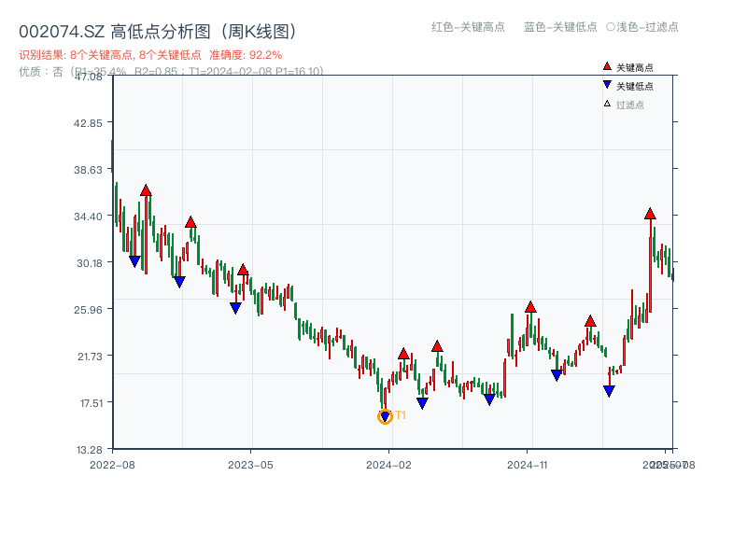
Task: Click the blue low triangle near 25.96 before 2023-05
Action: click(236, 308)
